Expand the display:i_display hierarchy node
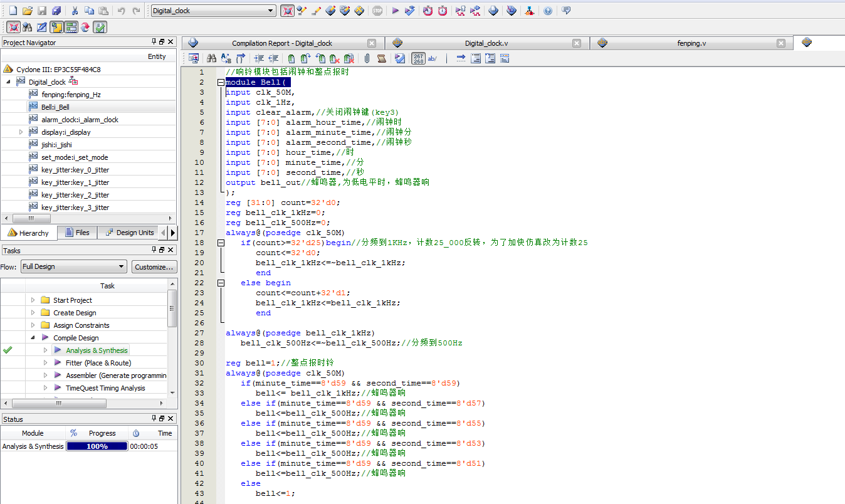This screenshot has width=845, height=504. (21, 132)
